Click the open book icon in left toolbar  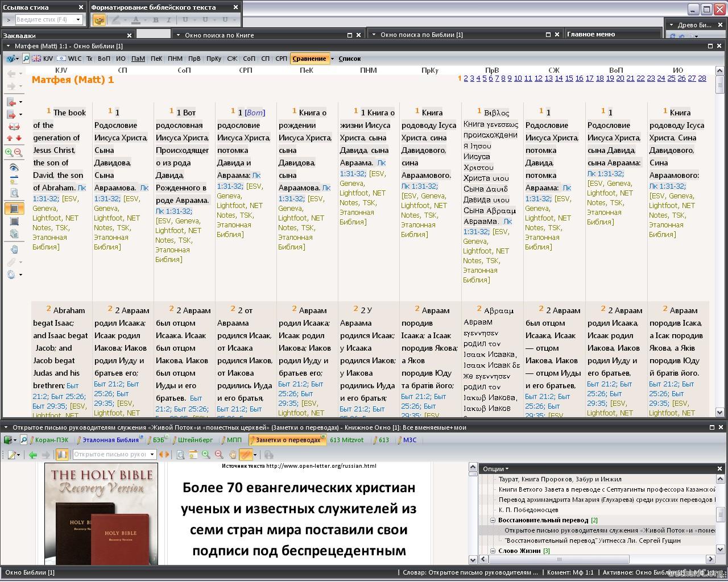pos(14,127)
